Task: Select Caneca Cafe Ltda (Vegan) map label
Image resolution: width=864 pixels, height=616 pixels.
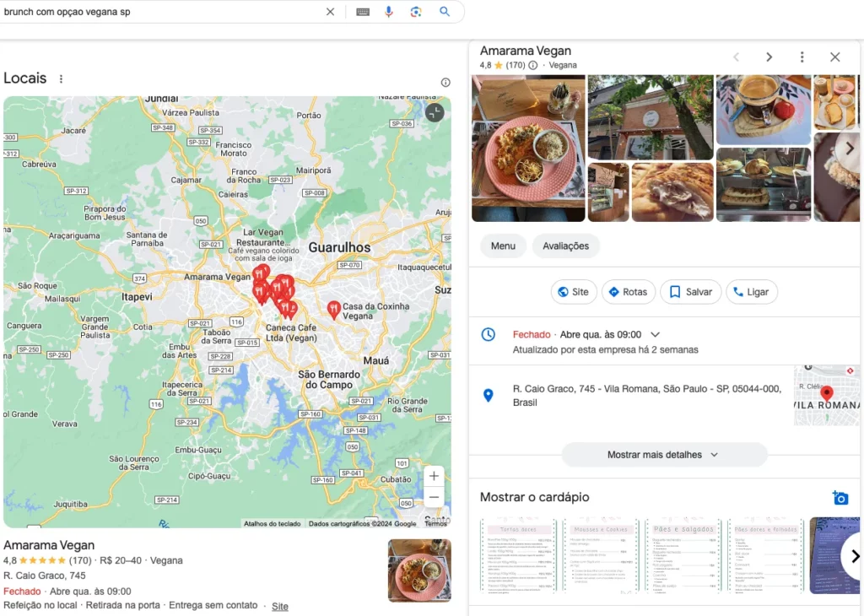Action: pos(291,332)
